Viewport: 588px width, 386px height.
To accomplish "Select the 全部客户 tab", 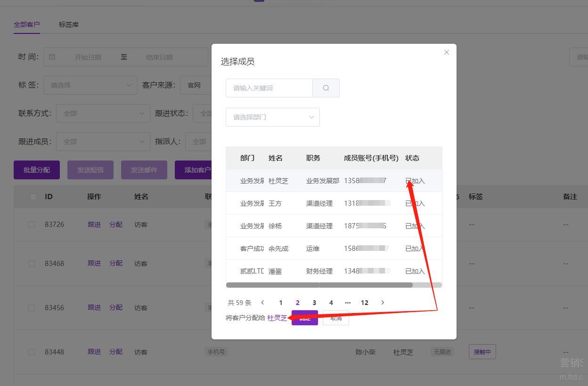I will tap(27, 24).
